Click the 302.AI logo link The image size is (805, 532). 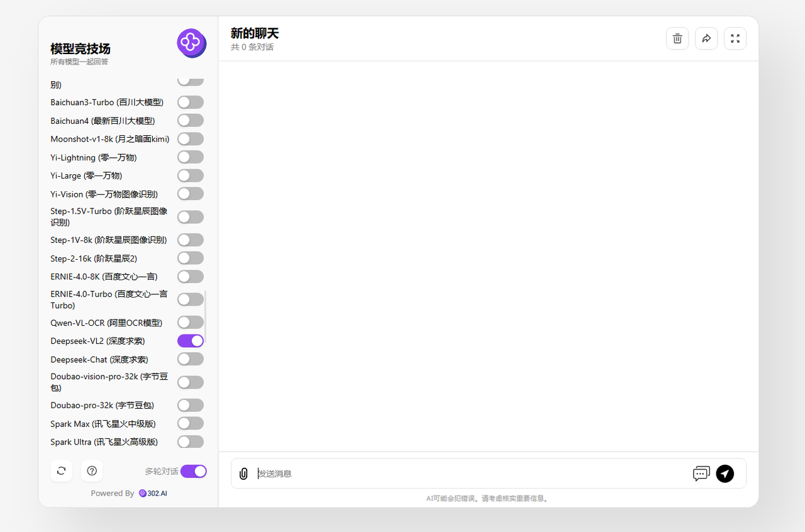point(153,494)
